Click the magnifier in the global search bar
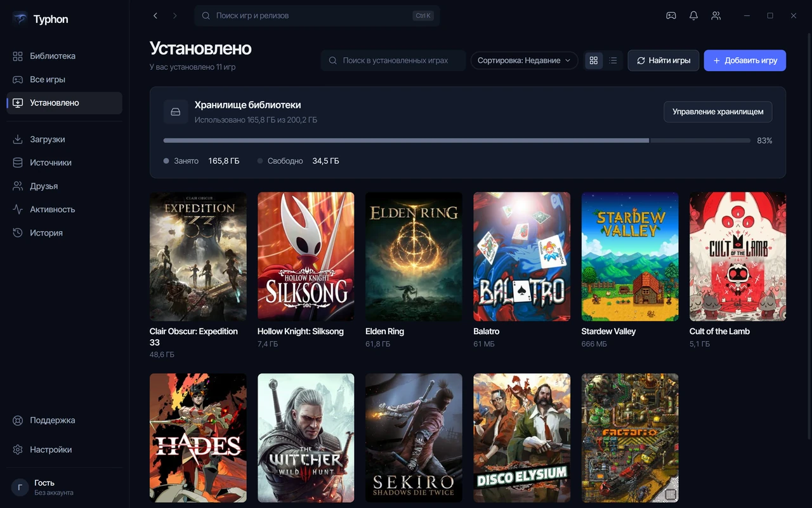The height and width of the screenshot is (508, 812). tap(206, 16)
